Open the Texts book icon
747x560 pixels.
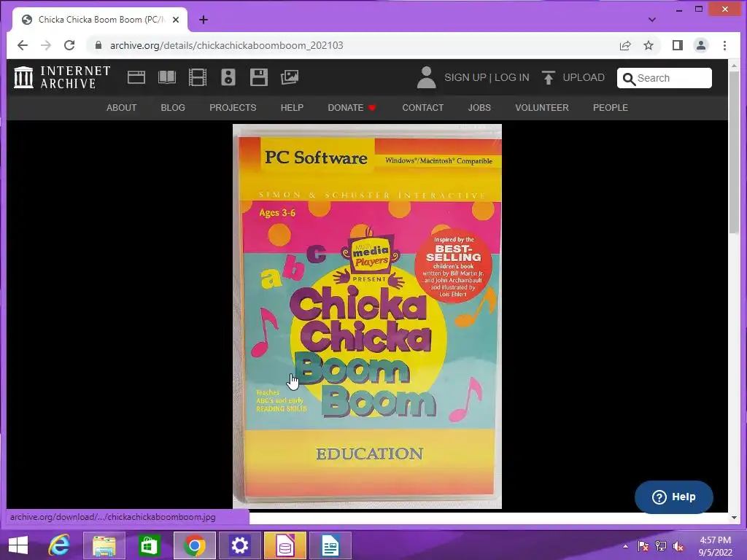click(x=167, y=77)
